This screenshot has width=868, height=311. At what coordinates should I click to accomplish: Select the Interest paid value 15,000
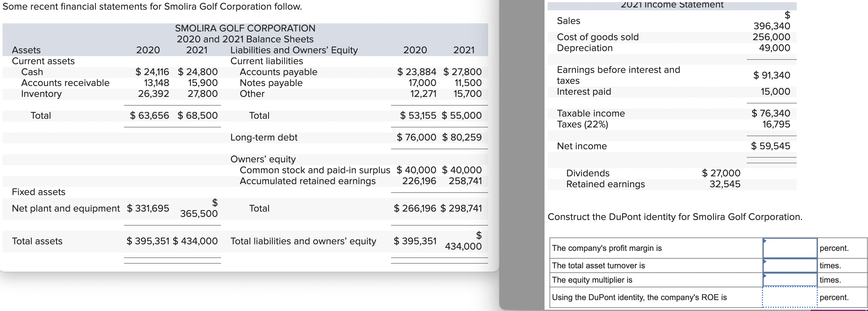[775, 91]
